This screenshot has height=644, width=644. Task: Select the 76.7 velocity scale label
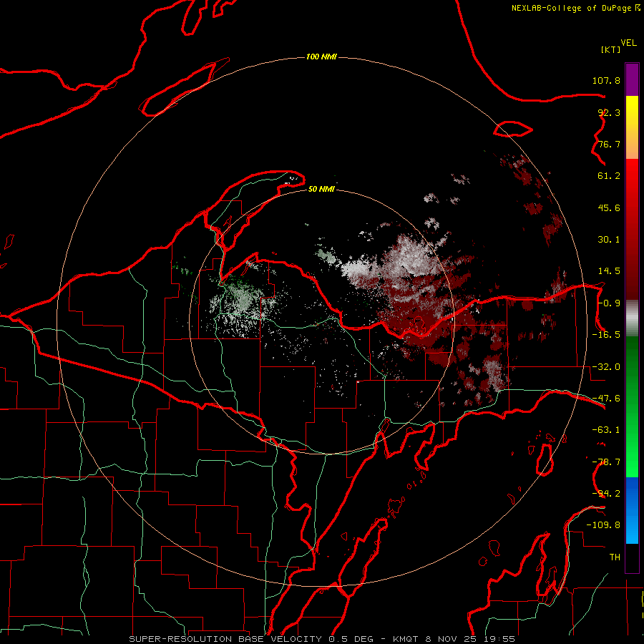pyautogui.click(x=609, y=144)
